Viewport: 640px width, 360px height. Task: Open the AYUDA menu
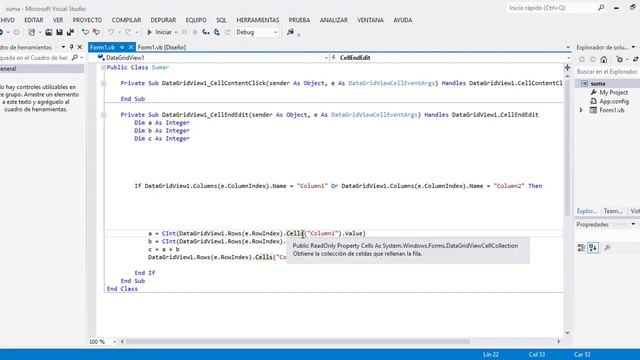tap(403, 20)
